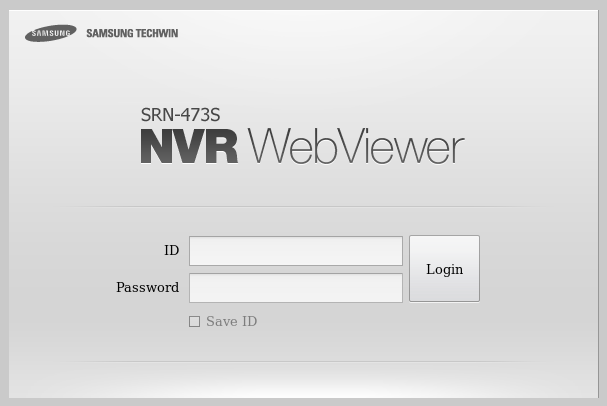
Task: Place cursor in the ID text box
Action: pyautogui.click(x=296, y=251)
